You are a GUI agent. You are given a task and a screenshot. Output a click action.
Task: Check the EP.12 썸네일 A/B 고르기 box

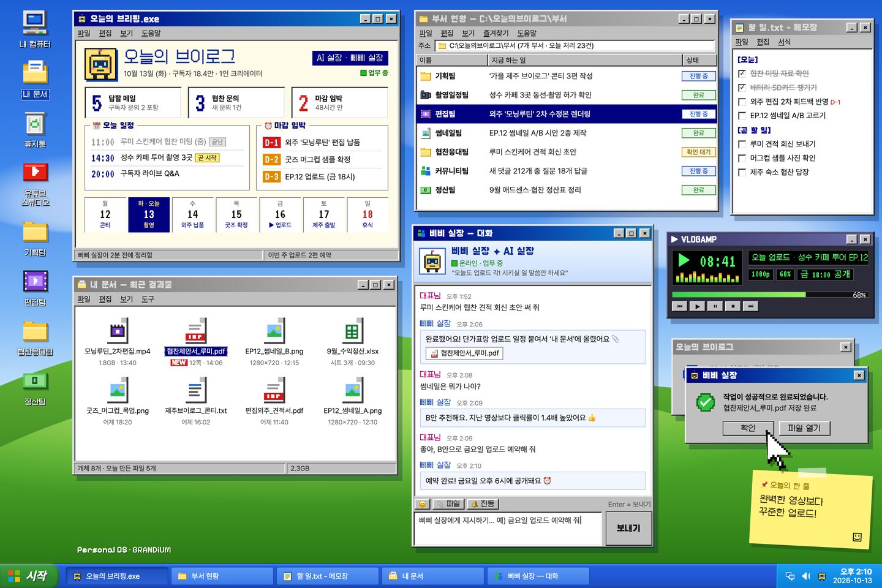tap(742, 115)
